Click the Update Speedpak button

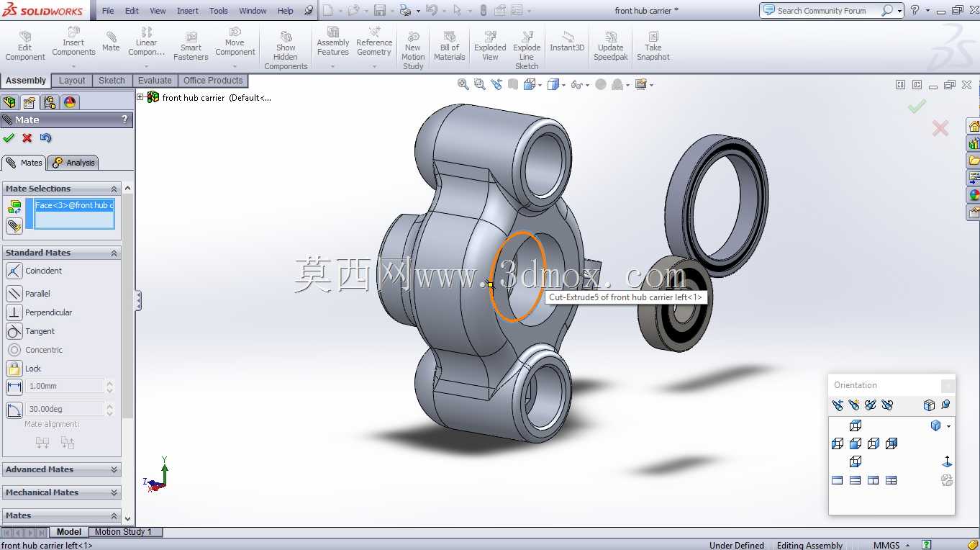coord(611,45)
